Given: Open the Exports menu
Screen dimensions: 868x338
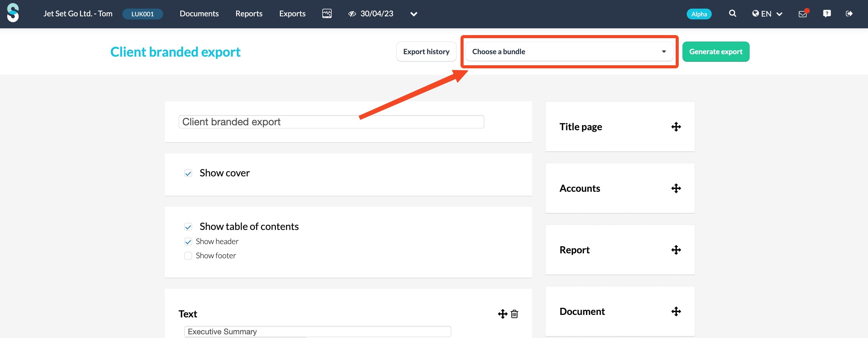Looking at the screenshot, I should click(x=292, y=14).
